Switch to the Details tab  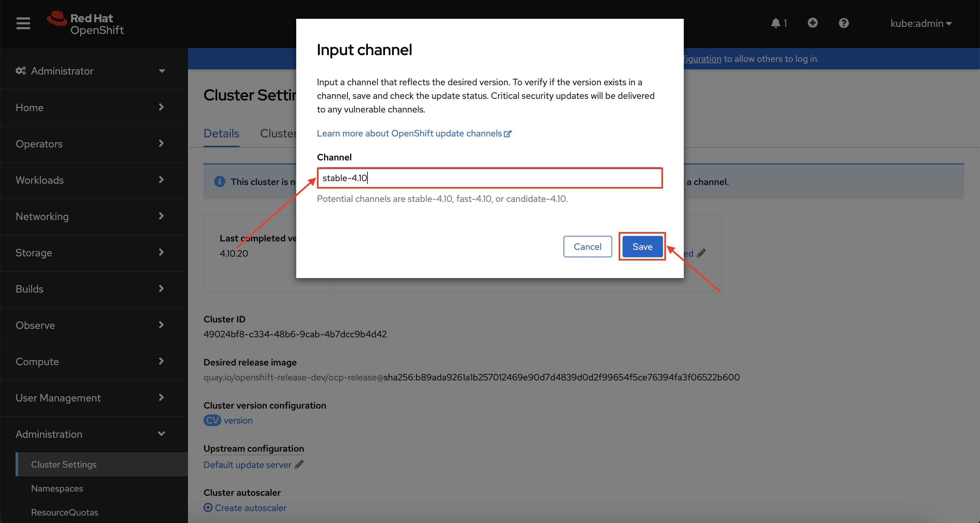pos(221,134)
